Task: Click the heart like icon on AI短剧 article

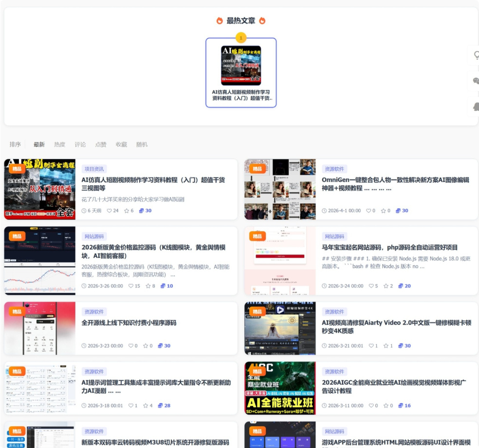Action: (x=110, y=211)
